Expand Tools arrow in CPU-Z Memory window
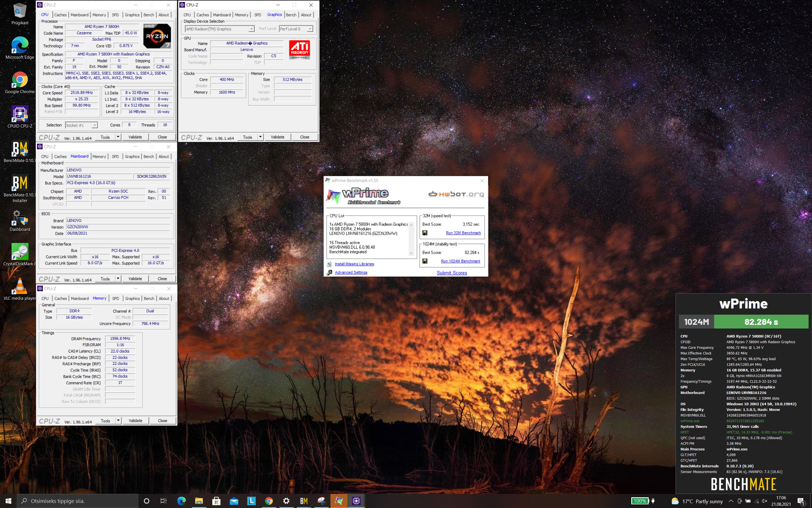Screen dimensions: 812x508 click(118, 421)
